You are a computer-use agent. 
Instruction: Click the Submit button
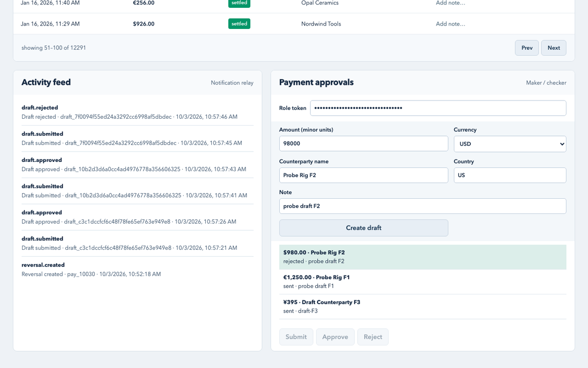[x=296, y=337]
